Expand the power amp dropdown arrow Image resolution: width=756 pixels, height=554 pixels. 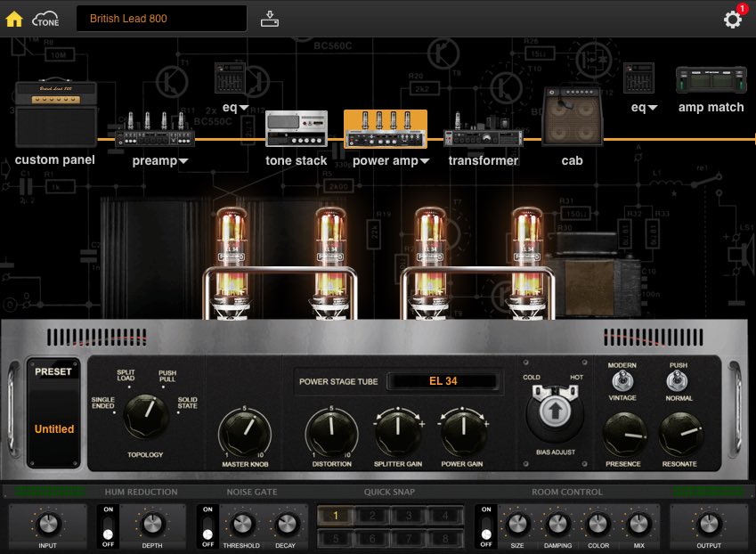(x=424, y=161)
